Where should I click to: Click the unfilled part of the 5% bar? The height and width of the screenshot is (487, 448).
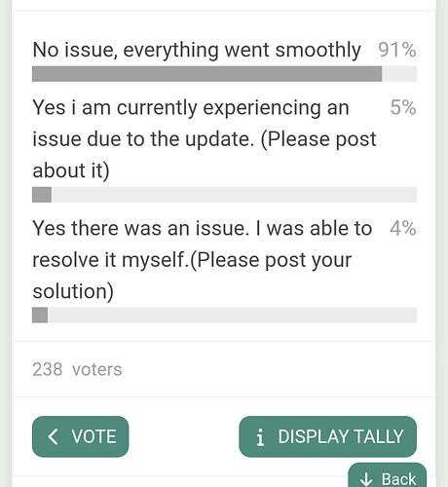click(234, 195)
